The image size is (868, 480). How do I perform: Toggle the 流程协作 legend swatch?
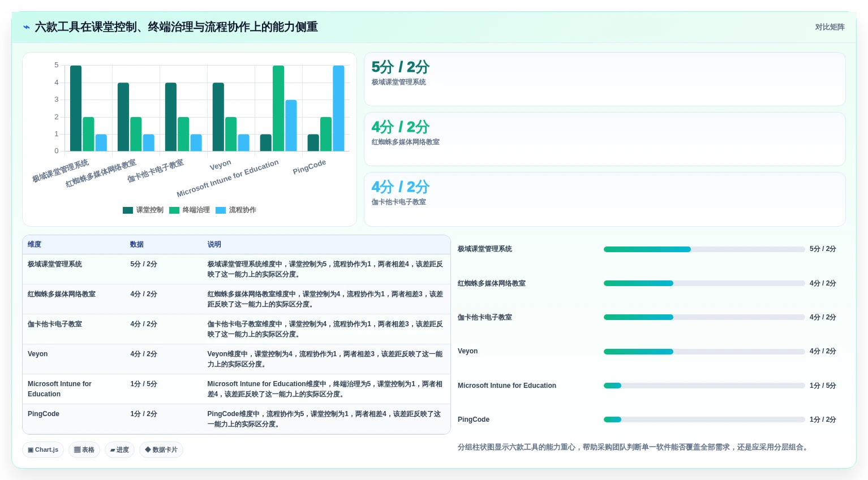[221, 210]
